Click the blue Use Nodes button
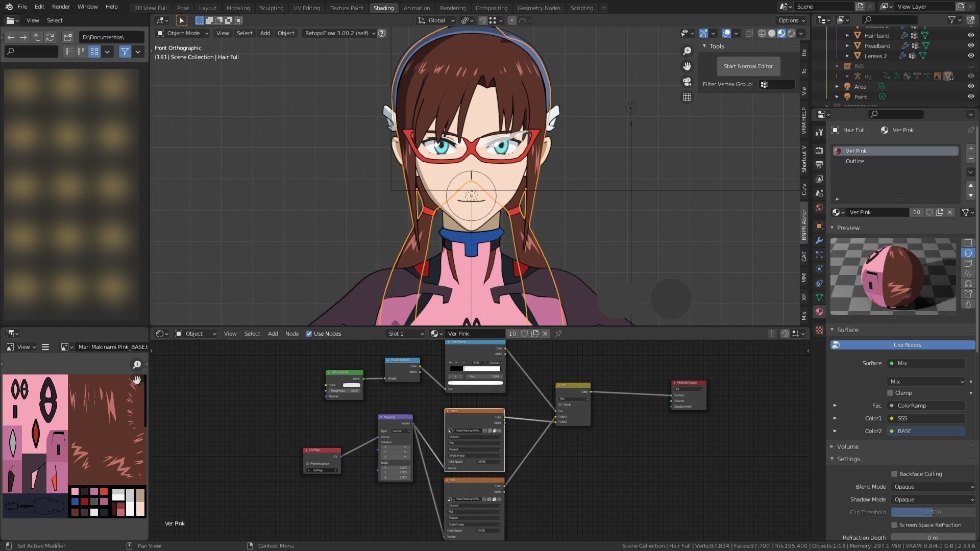The image size is (980, 551). coord(902,345)
